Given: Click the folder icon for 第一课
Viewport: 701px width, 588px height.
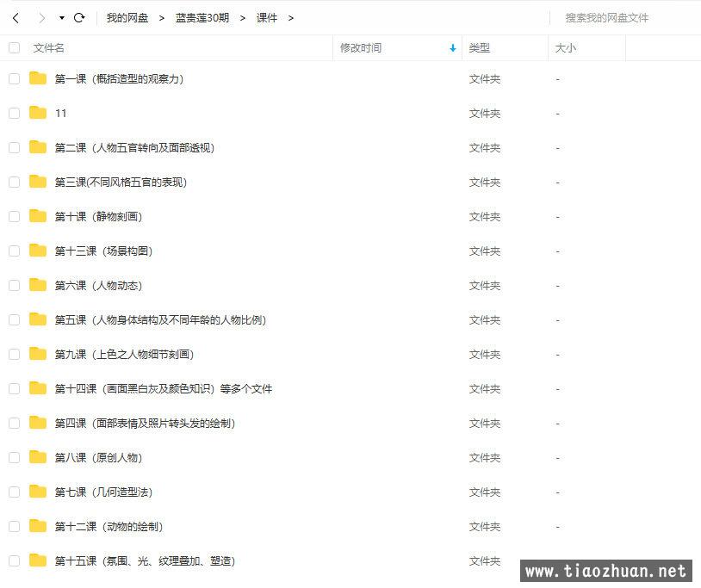Looking at the screenshot, I should point(38,78).
